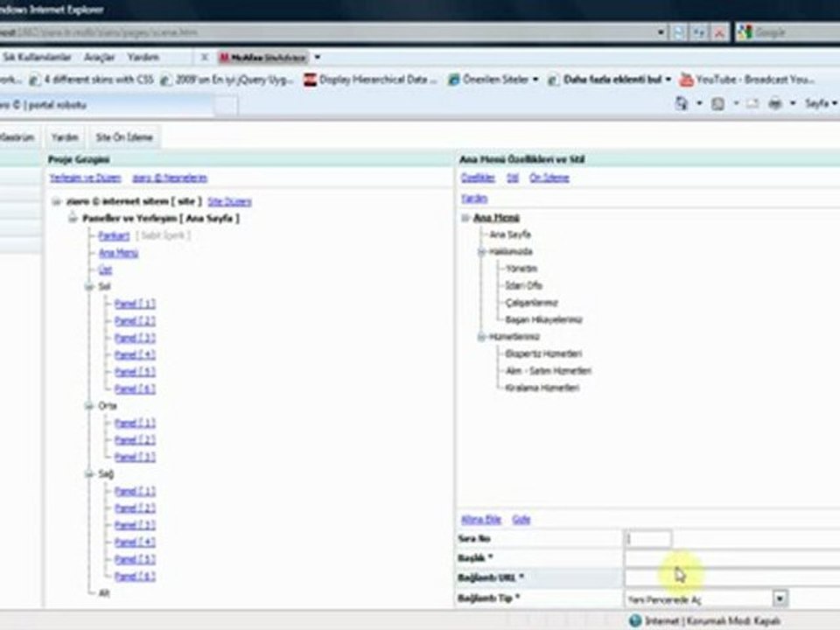
Task: Open the 'ziaro © Nesnelerim' link
Action: point(170,178)
